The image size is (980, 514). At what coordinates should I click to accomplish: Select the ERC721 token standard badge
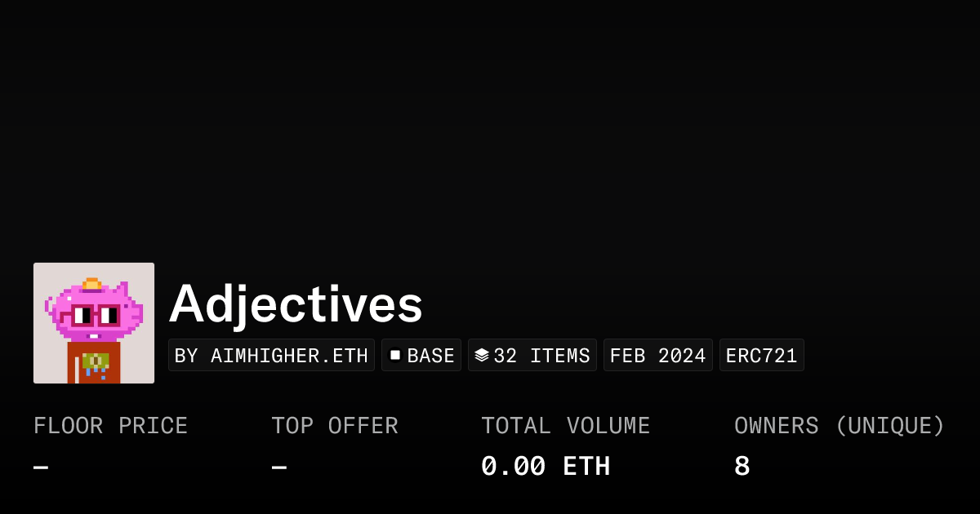[761, 356]
